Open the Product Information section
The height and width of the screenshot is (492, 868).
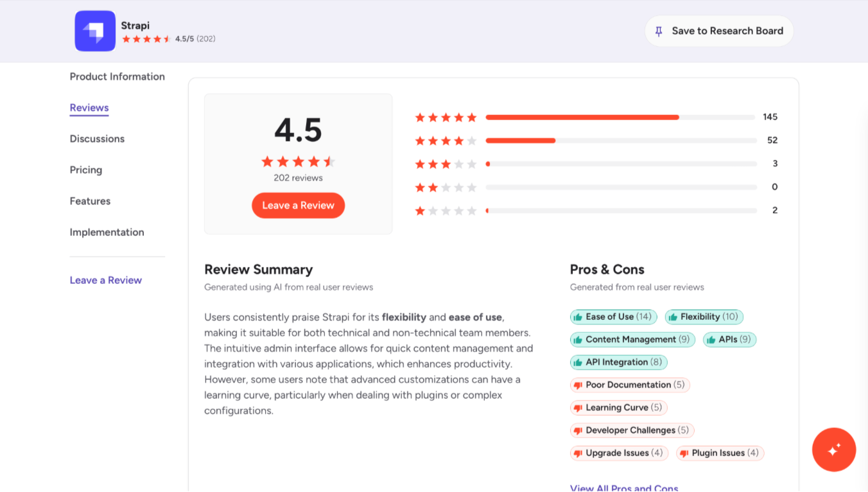coord(117,76)
